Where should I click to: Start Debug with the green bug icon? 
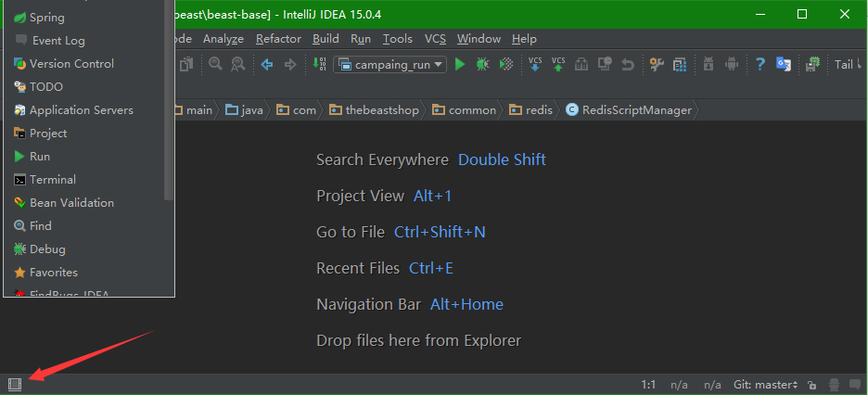tap(483, 64)
